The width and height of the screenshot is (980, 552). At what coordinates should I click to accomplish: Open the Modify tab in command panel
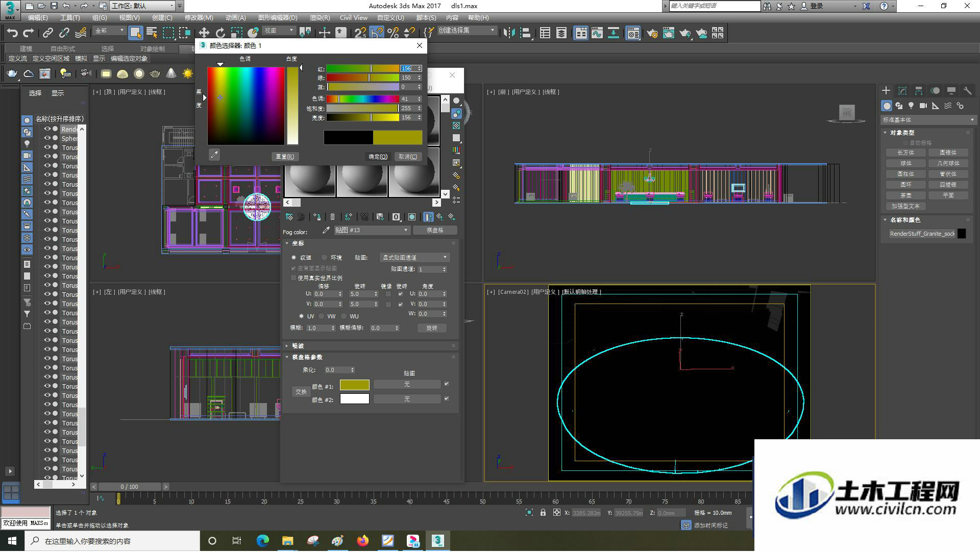pyautogui.click(x=902, y=91)
